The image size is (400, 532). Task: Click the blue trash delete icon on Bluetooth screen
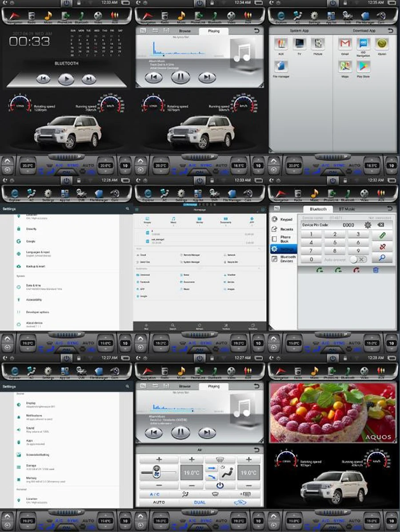(x=376, y=270)
